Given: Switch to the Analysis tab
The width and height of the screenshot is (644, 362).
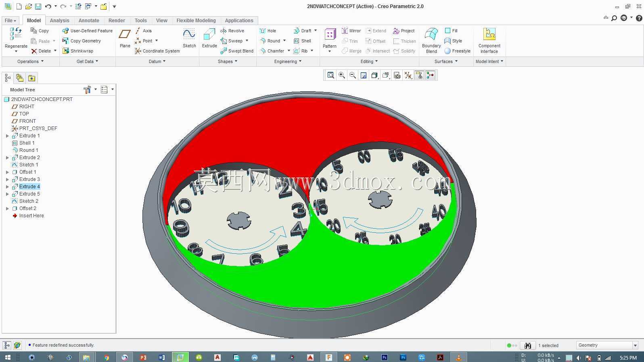Looking at the screenshot, I should pos(59,21).
